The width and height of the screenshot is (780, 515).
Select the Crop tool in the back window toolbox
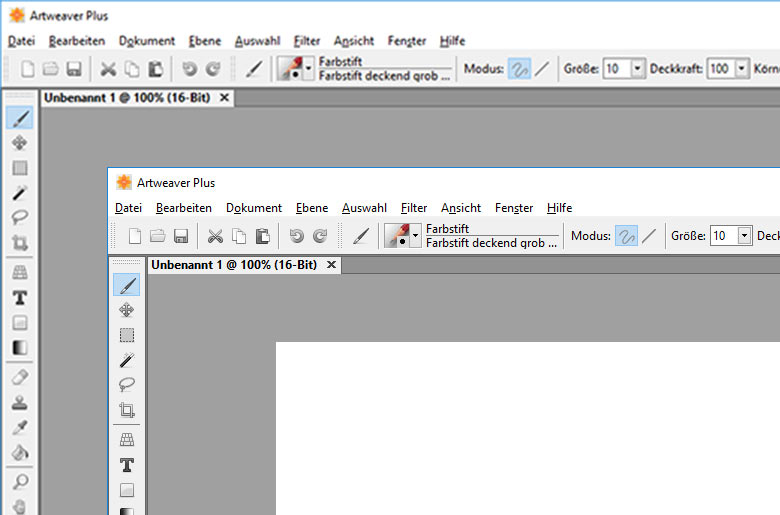pyautogui.click(x=20, y=242)
